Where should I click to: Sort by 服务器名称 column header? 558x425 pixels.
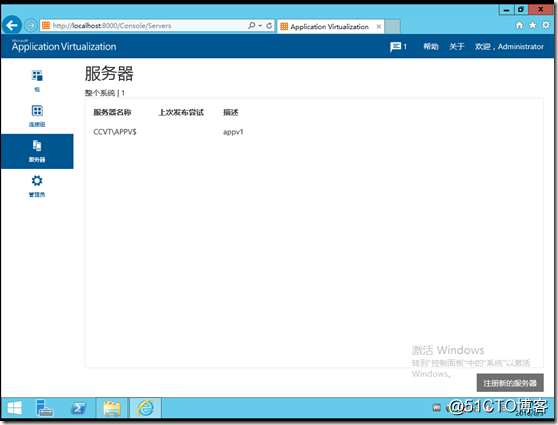(112, 112)
